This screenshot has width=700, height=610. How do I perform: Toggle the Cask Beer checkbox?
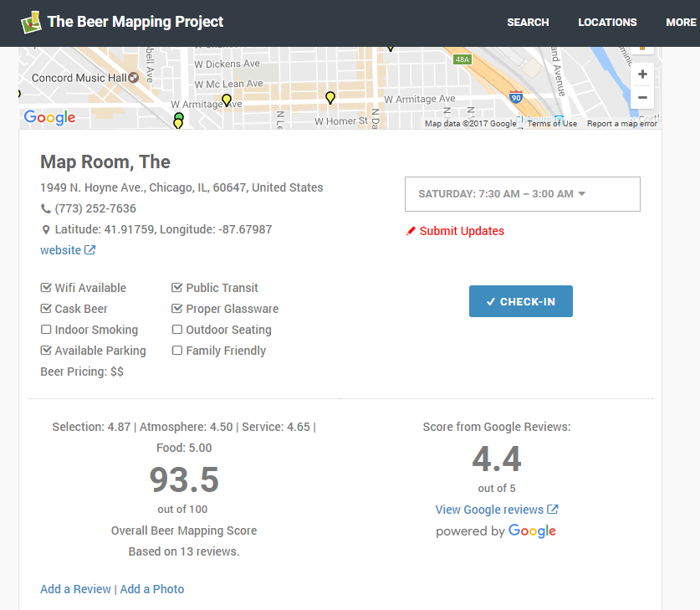[46, 309]
